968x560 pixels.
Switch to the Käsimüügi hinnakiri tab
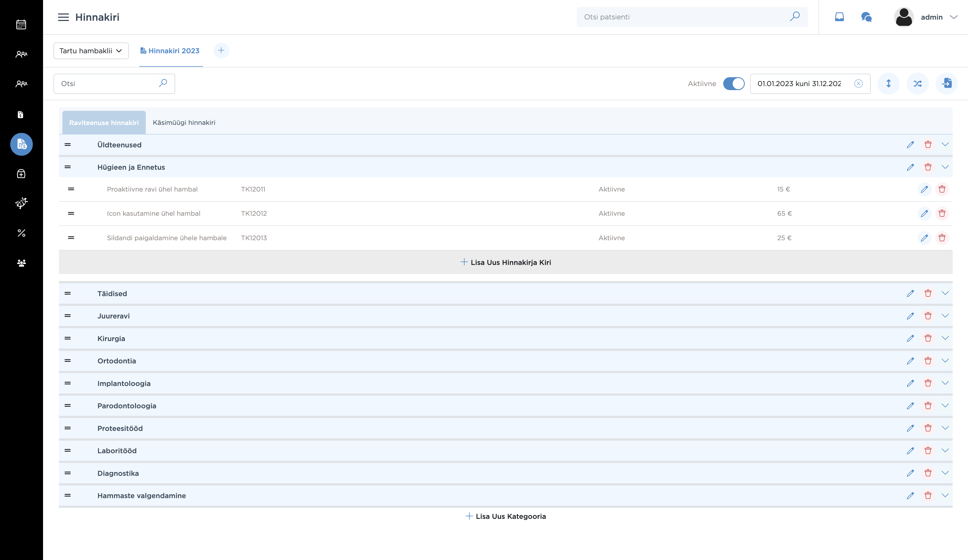[x=184, y=123]
